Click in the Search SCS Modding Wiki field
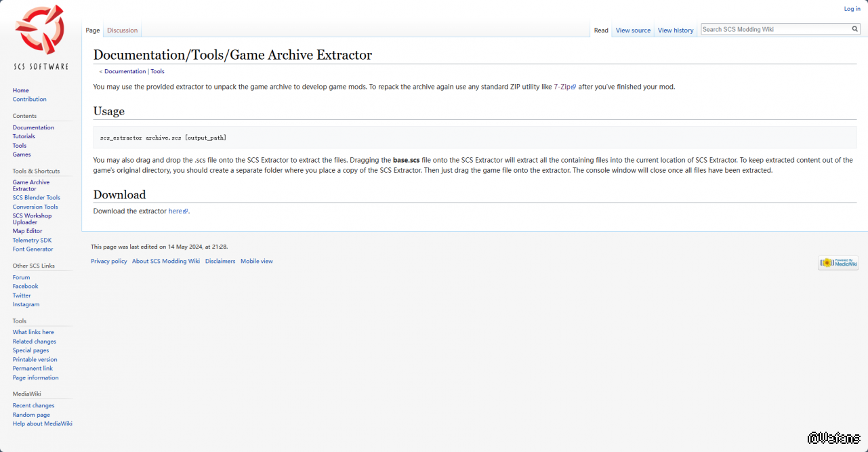This screenshot has height=452, width=868. click(774, 29)
